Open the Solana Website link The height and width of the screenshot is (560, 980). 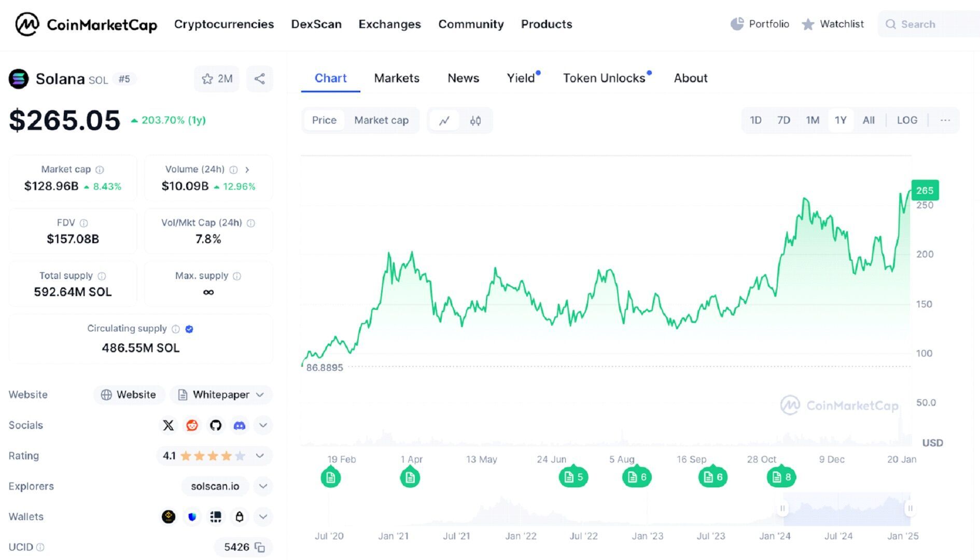click(x=129, y=395)
